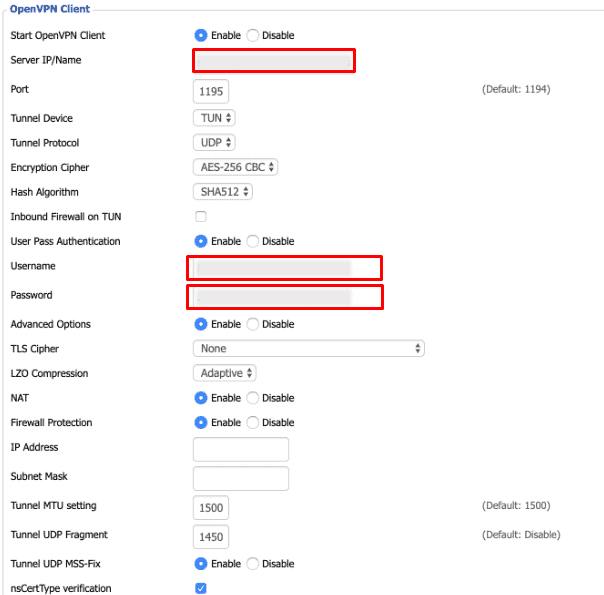Uncheck the nsCertType verification checkbox
The image size is (604, 595).
[201, 588]
